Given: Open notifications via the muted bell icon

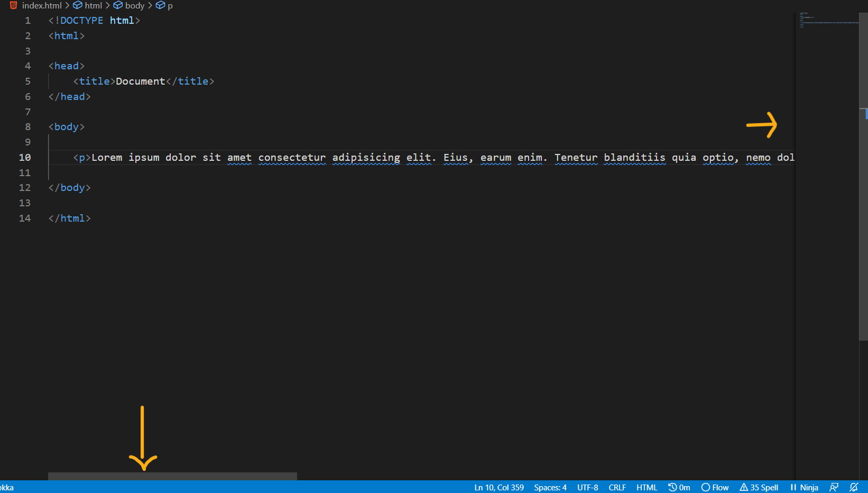Looking at the screenshot, I should click(854, 487).
